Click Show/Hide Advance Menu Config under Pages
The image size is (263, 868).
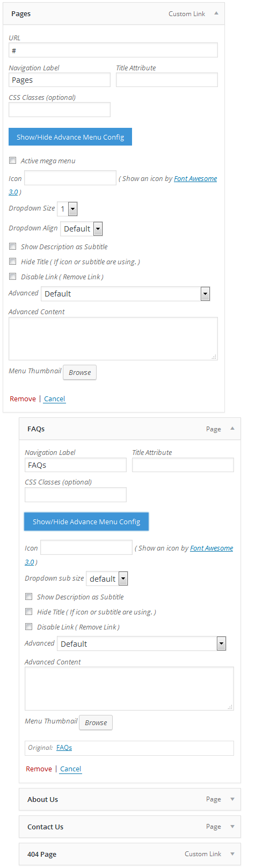(x=70, y=137)
